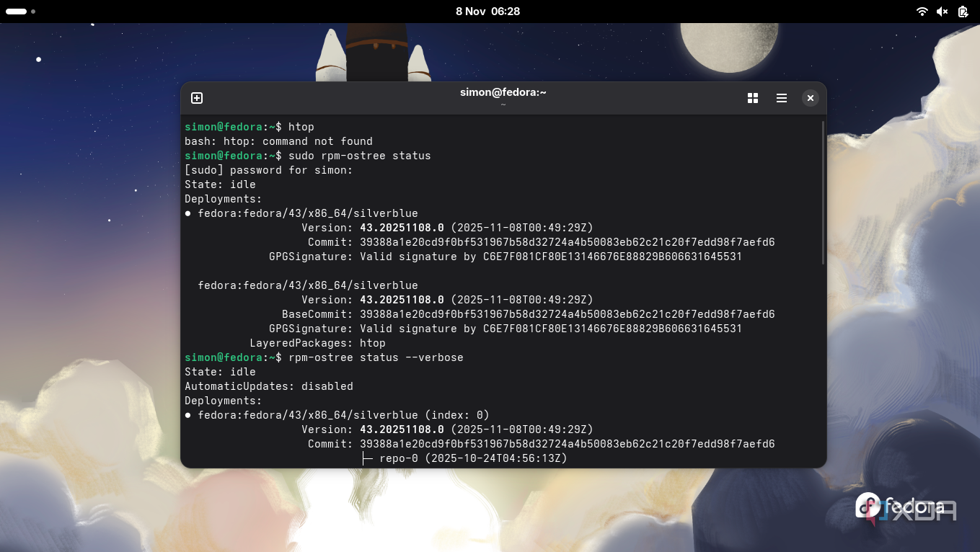Screen dimensions: 980x552
Task: Show the terminal tab overview grid
Action: coord(753,98)
